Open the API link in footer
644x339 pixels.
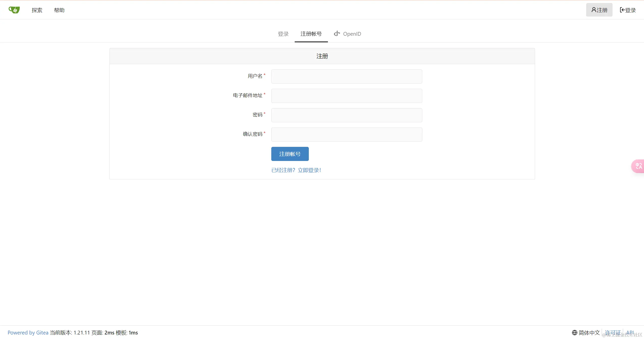630,332
